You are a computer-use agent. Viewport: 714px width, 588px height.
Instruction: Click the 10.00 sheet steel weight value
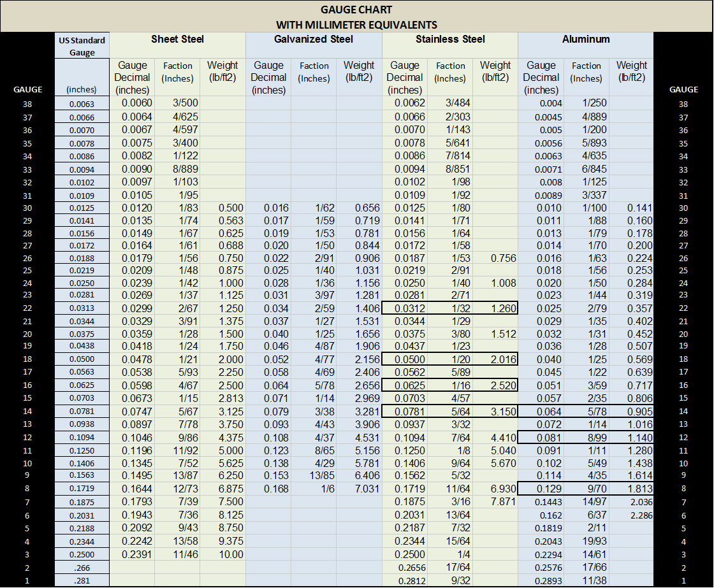(x=222, y=554)
